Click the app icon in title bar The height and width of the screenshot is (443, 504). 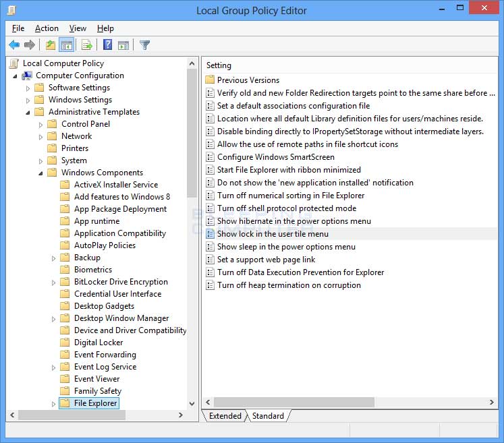(12, 10)
